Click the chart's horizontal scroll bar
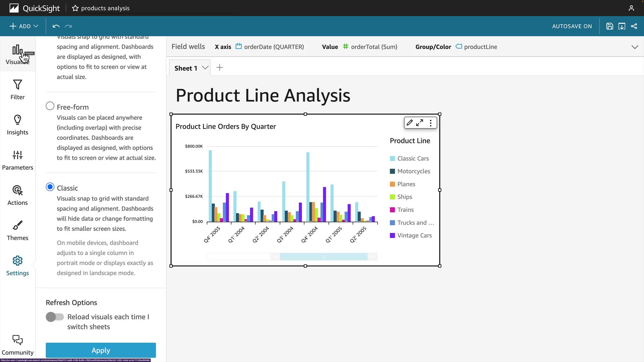Screen dimensions: 644x362 tap(323, 257)
